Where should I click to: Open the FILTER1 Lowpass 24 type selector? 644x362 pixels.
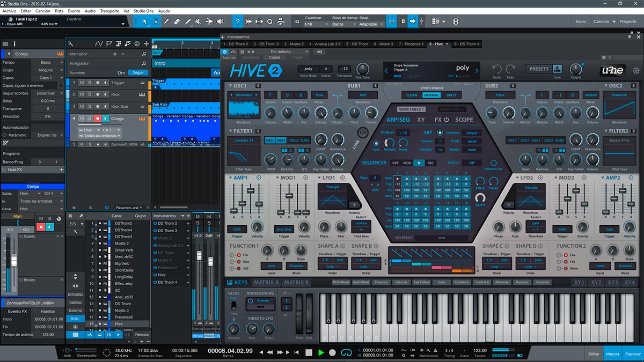pyautogui.click(x=244, y=140)
